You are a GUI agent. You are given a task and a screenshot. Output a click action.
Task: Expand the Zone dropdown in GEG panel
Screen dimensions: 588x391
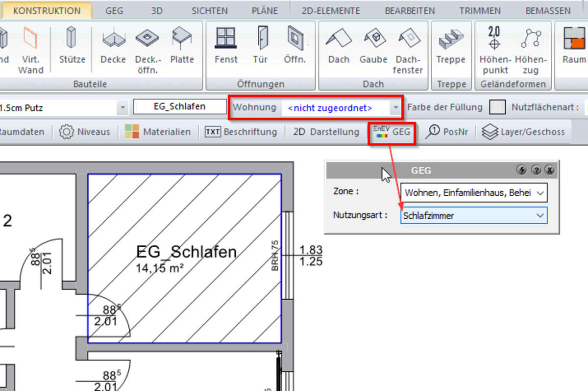(540, 193)
